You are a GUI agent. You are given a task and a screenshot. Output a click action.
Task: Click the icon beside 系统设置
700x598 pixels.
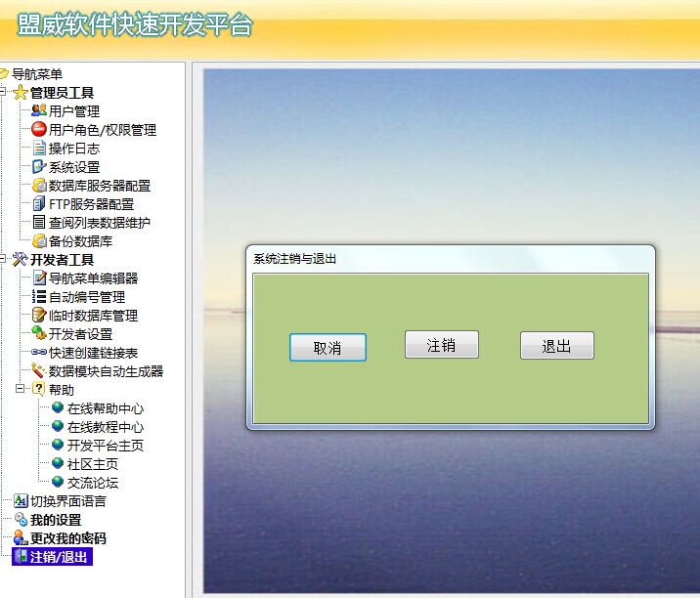click(39, 167)
